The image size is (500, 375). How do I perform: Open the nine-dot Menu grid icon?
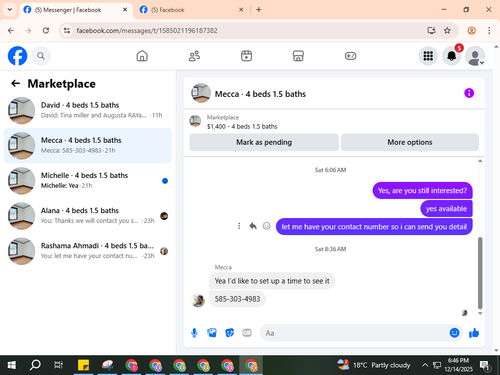[x=428, y=56]
